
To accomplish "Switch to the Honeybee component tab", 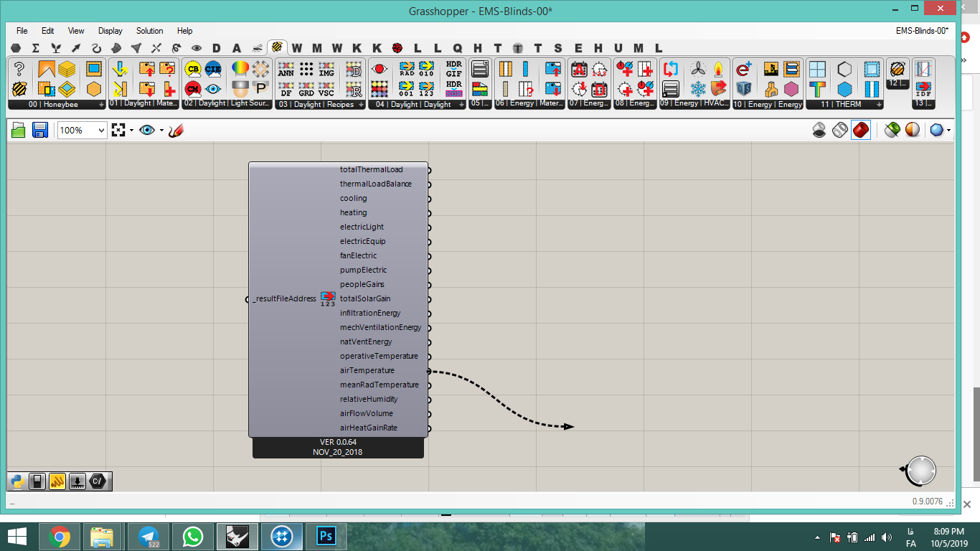I will [277, 47].
